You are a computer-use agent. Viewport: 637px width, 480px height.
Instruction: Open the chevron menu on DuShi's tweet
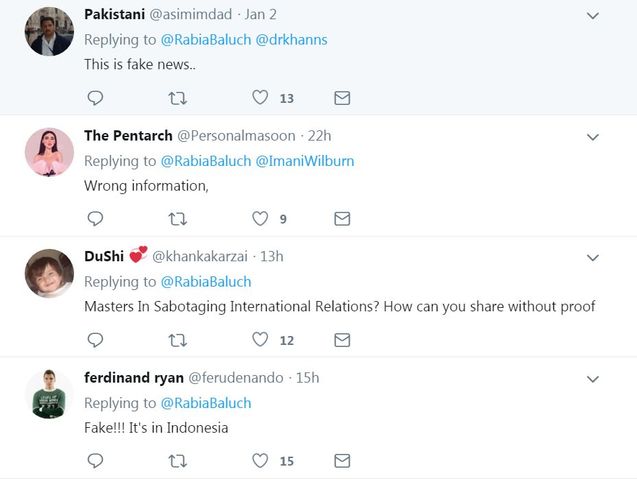592,257
